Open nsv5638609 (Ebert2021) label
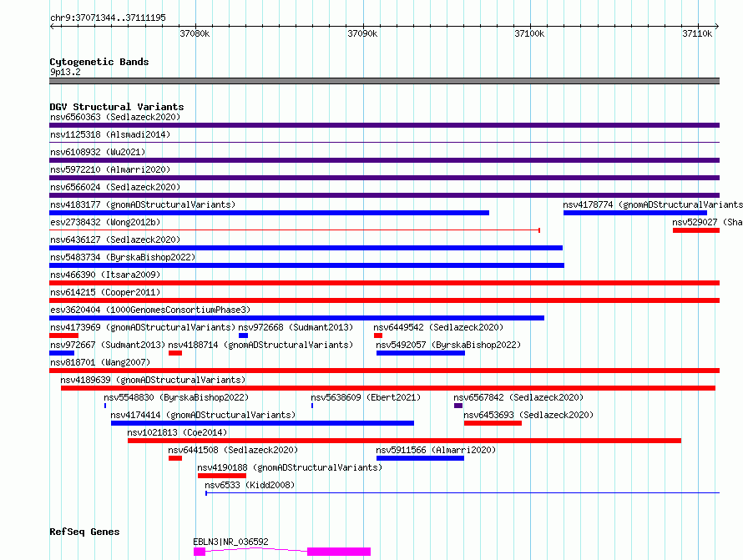 pyautogui.click(x=366, y=397)
